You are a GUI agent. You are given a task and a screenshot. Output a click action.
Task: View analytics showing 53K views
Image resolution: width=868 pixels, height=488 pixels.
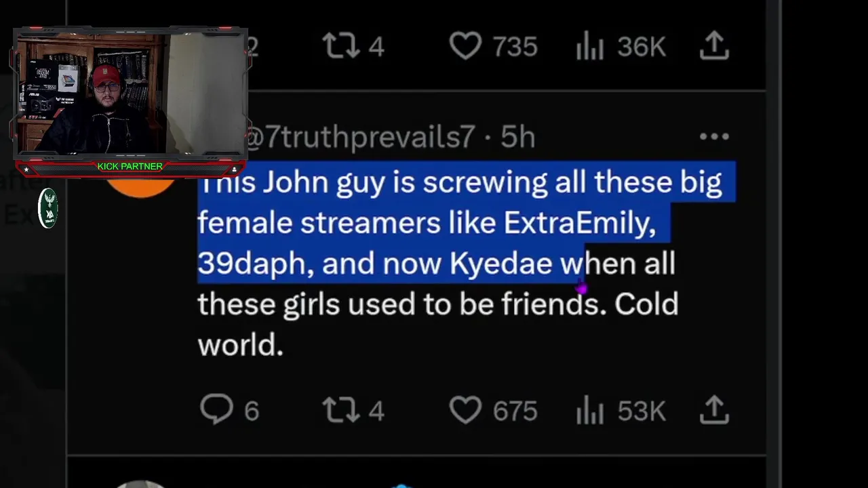(x=590, y=410)
